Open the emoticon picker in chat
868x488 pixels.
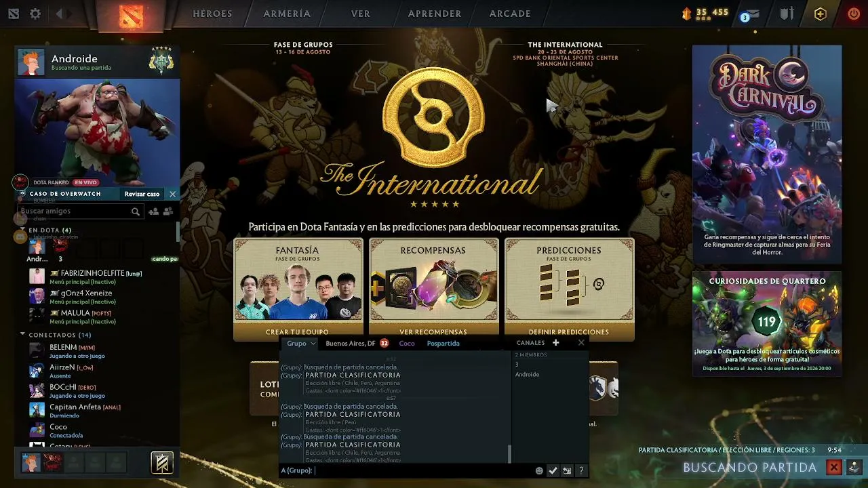point(539,470)
